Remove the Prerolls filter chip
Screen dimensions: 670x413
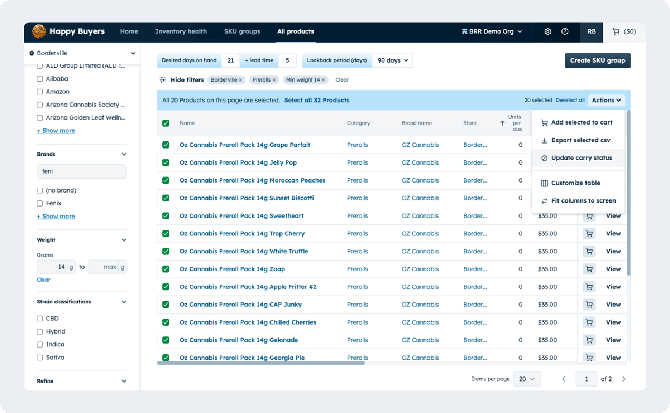(x=276, y=79)
